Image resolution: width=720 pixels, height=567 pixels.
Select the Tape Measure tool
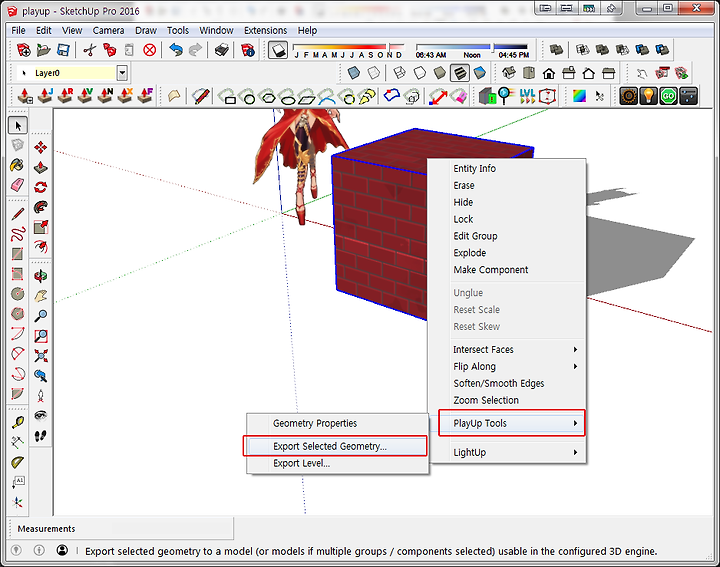pos(17,422)
